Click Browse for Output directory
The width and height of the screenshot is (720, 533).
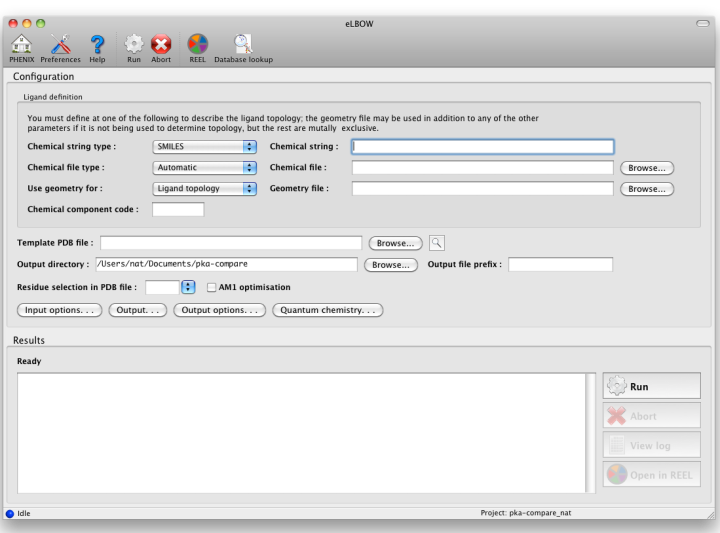(x=390, y=265)
